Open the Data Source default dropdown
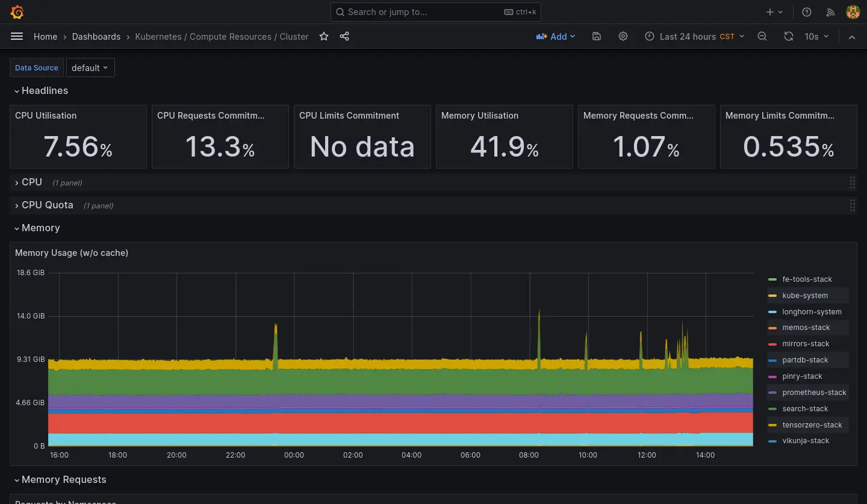Image resolution: width=867 pixels, height=504 pixels. (90, 67)
